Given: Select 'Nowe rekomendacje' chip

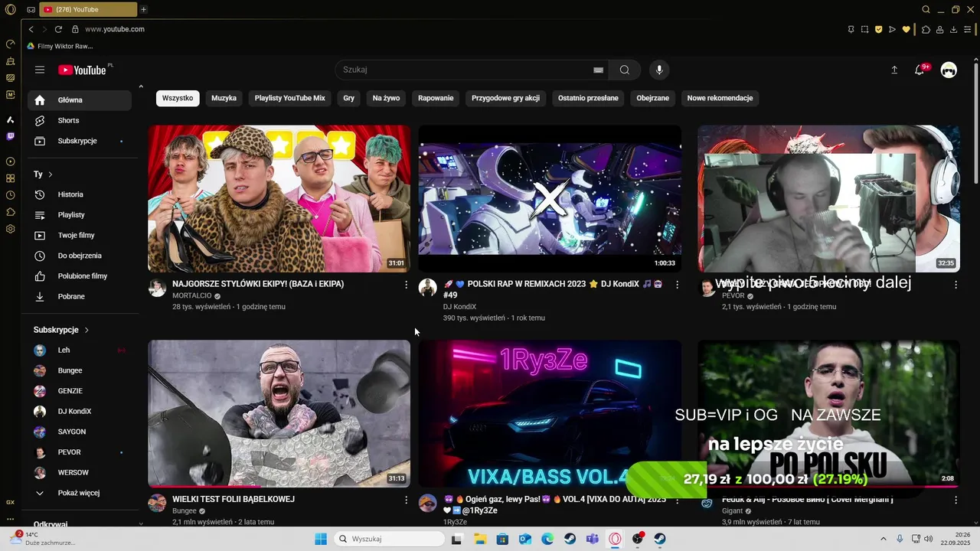Looking at the screenshot, I should click(720, 98).
